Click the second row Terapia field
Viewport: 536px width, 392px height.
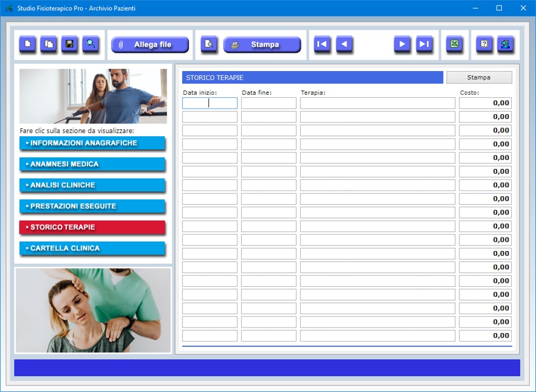pos(378,117)
